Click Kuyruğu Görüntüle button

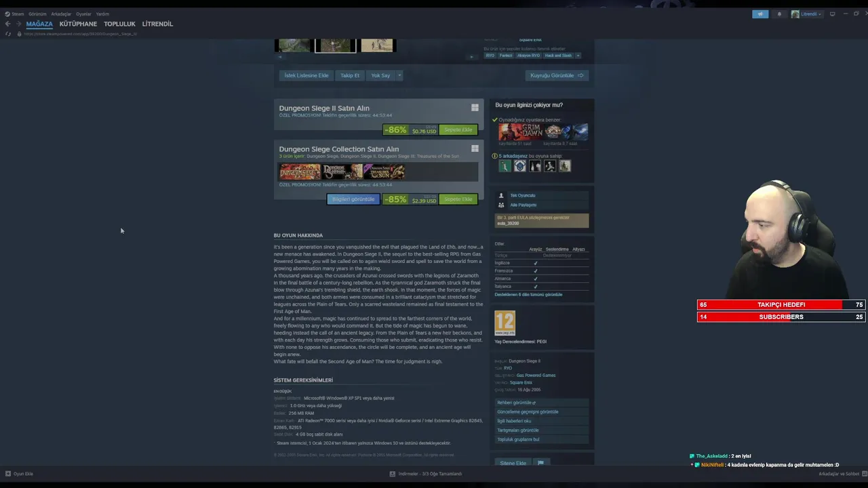[557, 75]
